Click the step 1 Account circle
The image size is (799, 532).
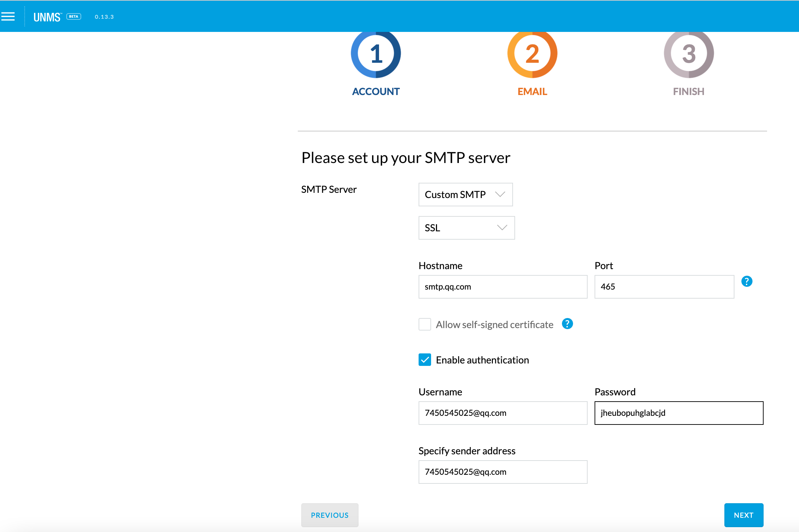[376, 53]
